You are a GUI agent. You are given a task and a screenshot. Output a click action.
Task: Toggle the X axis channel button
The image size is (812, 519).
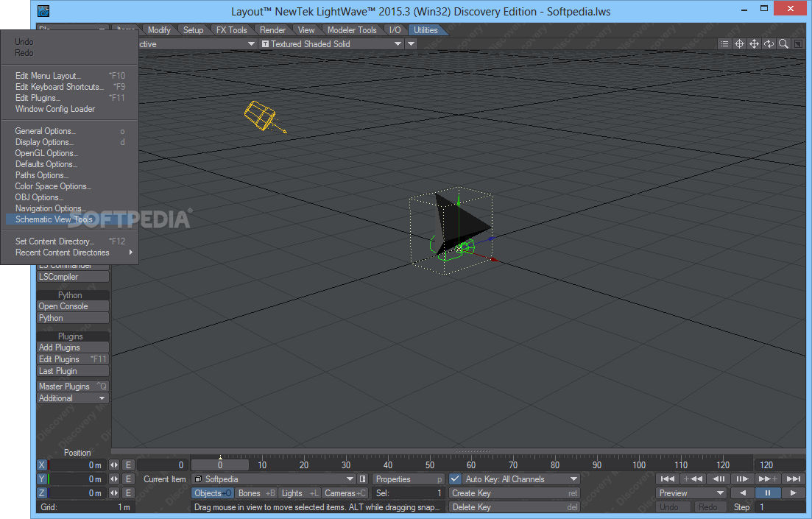click(x=42, y=465)
